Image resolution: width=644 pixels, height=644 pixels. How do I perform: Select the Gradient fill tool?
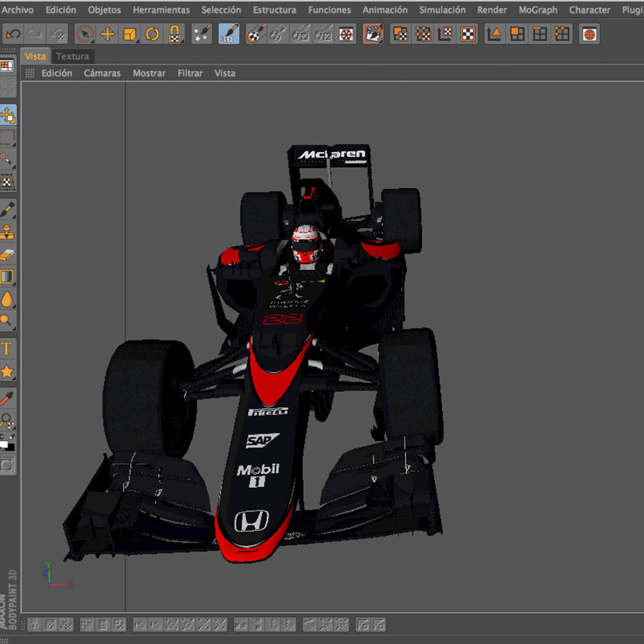(8, 277)
